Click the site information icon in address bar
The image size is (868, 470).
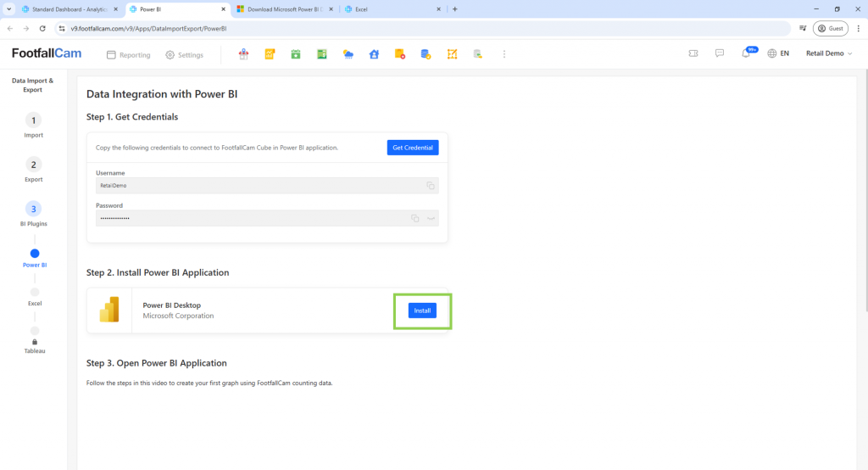click(x=62, y=28)
